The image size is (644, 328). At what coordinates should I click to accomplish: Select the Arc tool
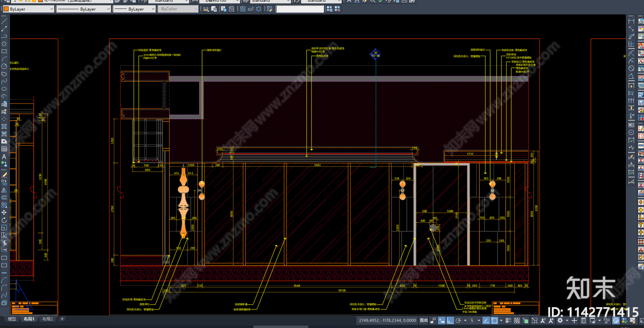4,59
